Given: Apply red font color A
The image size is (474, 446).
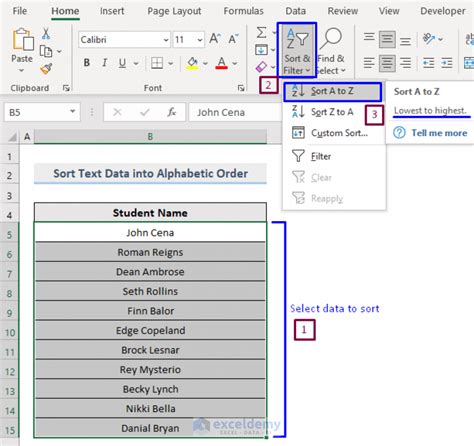Looking at the screenshot, I should tap(222, 63).
